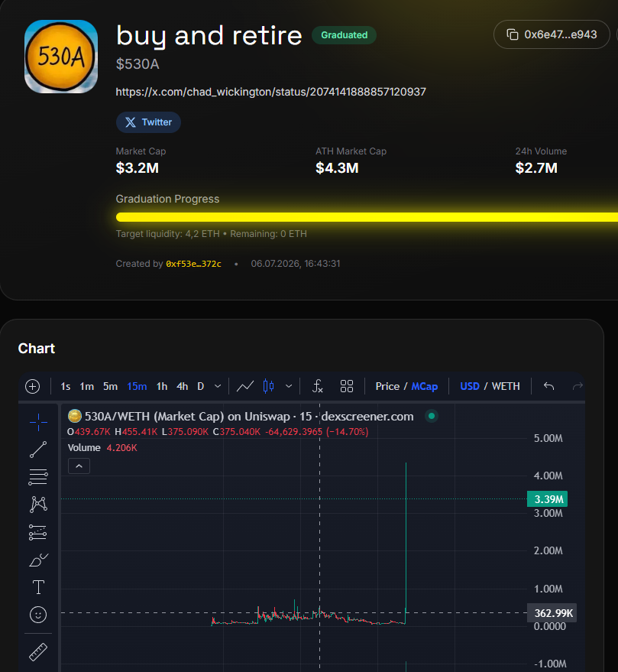Copy contract address 0x6e47...e943
618x672 pixels.
point(552,34)
